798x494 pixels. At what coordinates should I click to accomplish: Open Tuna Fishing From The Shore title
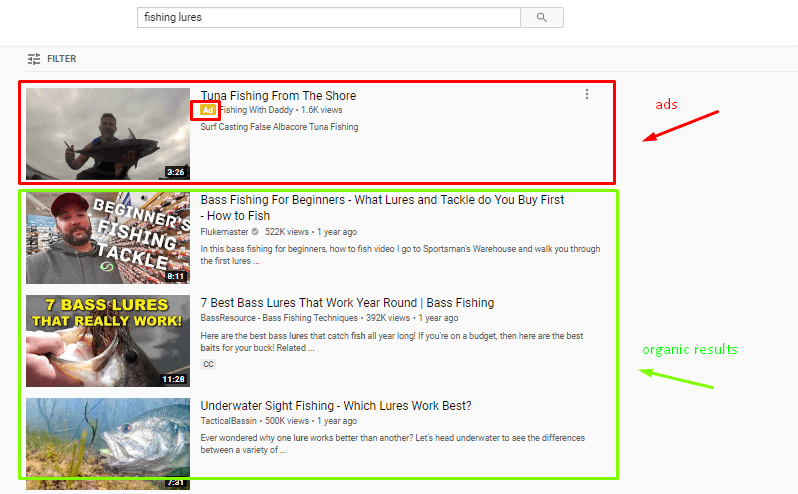(x=278, y=96)
